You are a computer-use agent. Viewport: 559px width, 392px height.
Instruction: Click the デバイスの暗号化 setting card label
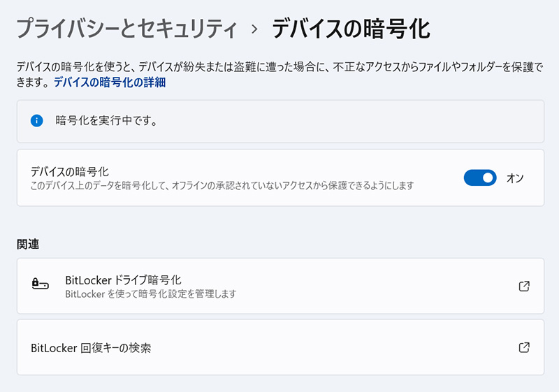[x=70, y=171]
